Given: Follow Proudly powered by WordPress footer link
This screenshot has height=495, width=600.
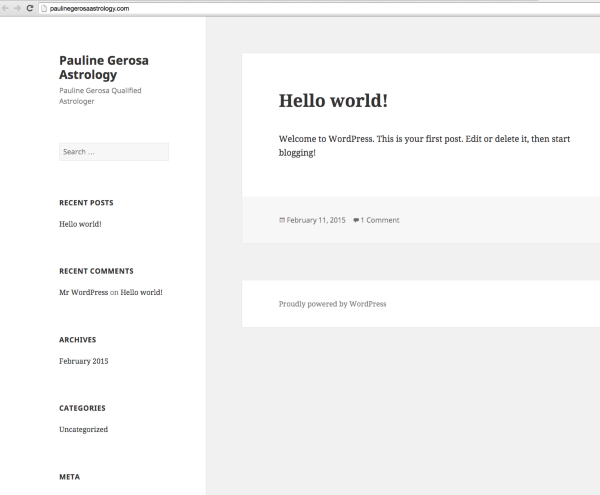Looking at the screenshot, I should pyautogui.click(x=332, y=304).
